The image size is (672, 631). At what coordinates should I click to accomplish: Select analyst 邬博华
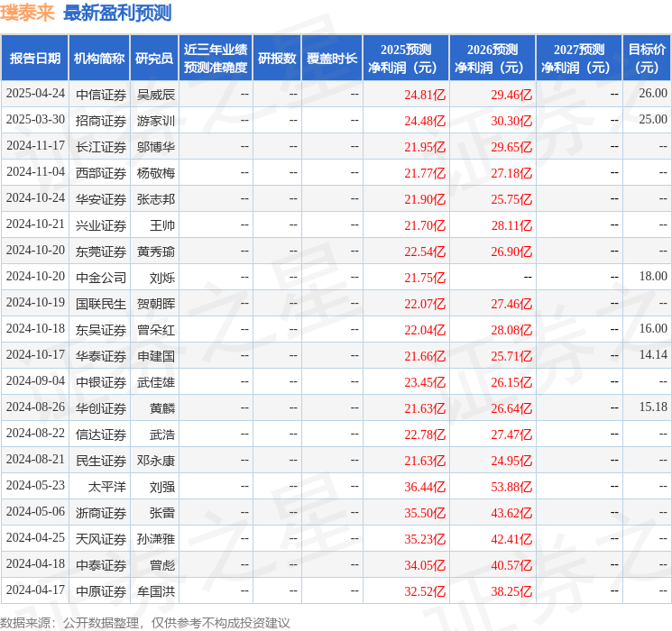pos(155,147)
